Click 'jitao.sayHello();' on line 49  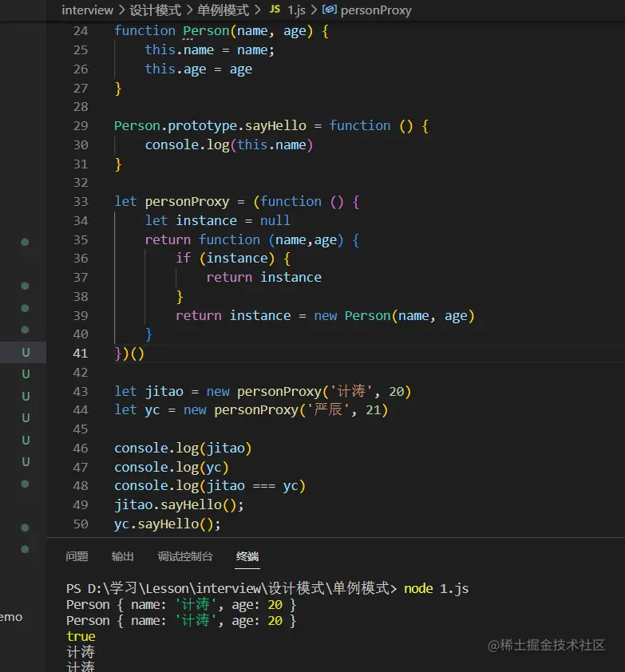pos(179,505)
